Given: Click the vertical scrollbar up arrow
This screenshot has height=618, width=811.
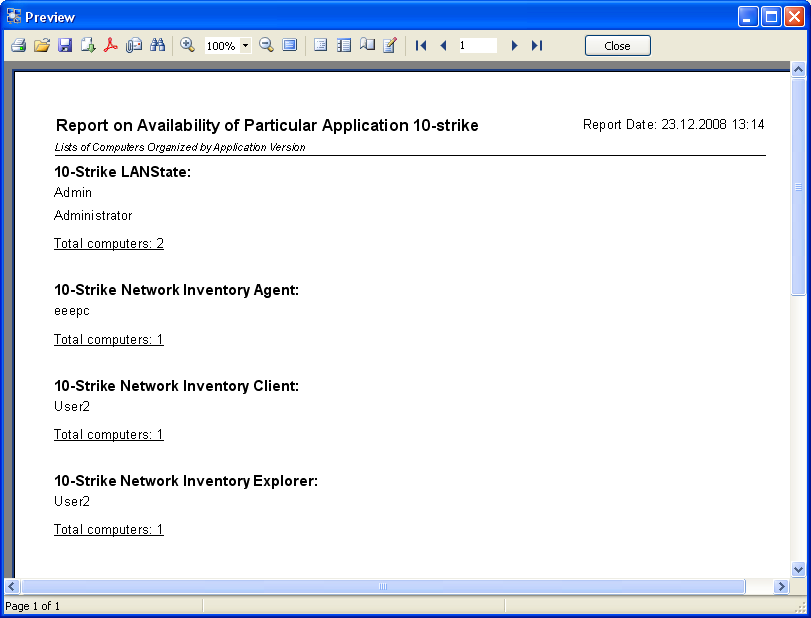Looking at the screenshot, I should tap(798, 69).
